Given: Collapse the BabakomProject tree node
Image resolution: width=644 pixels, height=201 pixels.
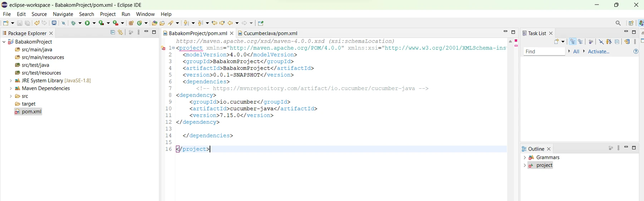Looking at the screenshot, I should (x=4, y=42).
